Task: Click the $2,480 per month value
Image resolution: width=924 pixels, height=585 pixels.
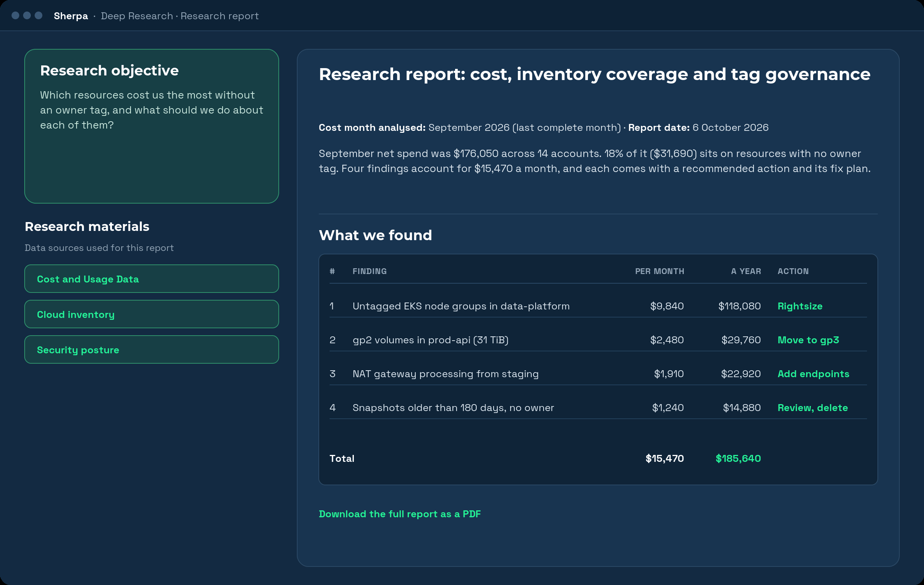Action: tap(667, 340)
